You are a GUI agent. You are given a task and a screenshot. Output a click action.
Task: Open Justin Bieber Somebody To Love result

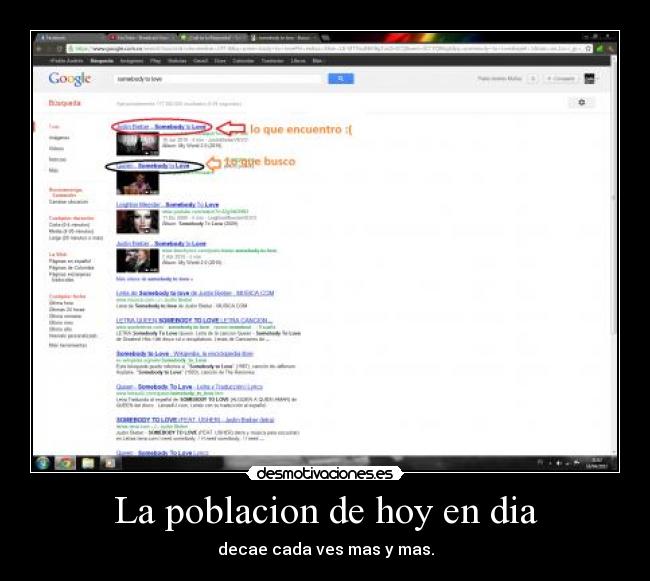click(162, 127)
